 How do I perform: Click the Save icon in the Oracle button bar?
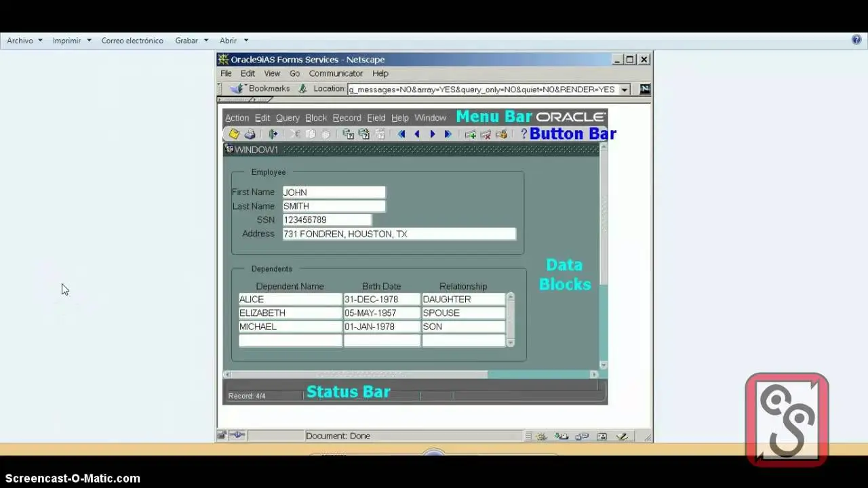[234, 134]
